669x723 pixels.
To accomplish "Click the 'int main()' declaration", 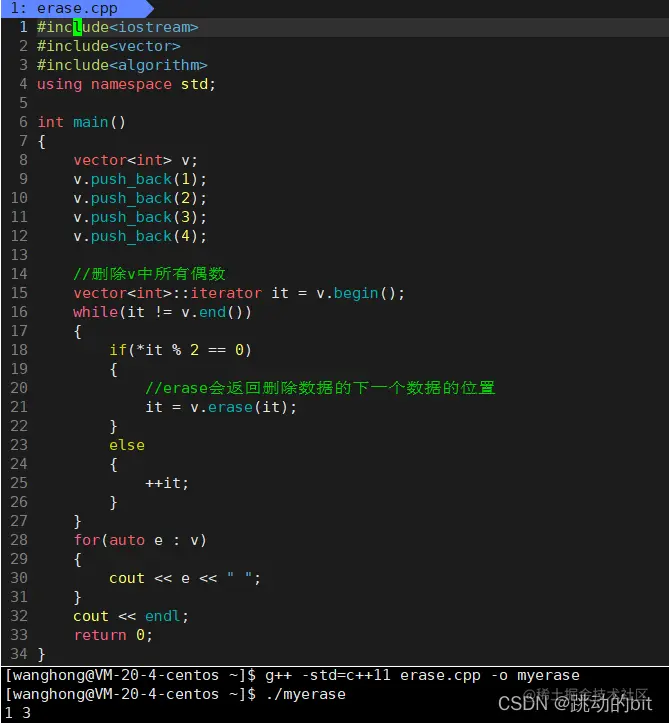I will click(x=81, y=122).
